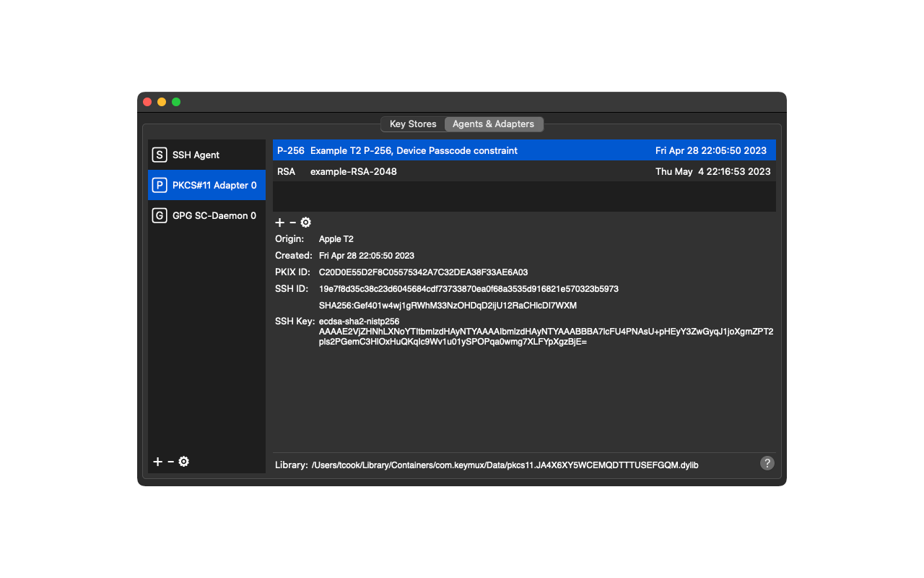Click the PKIX ID value
This screenshot has width=924, height=578.
(423, 272)
